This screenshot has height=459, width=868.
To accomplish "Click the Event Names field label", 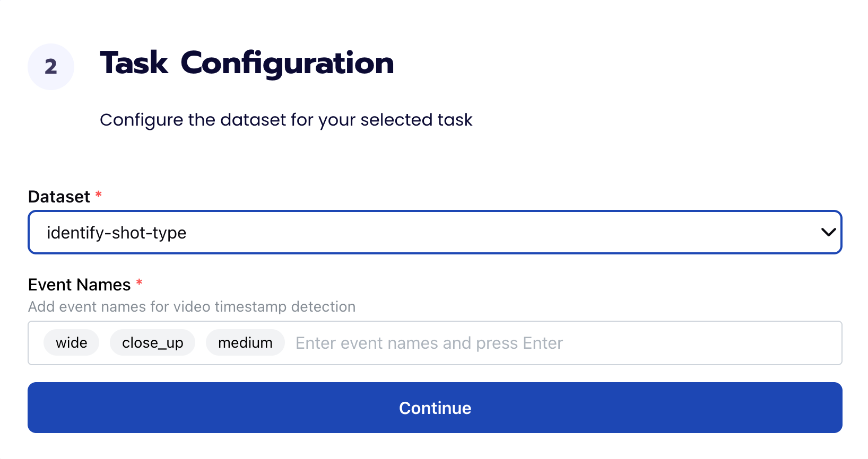I will [x=79, y=285].
